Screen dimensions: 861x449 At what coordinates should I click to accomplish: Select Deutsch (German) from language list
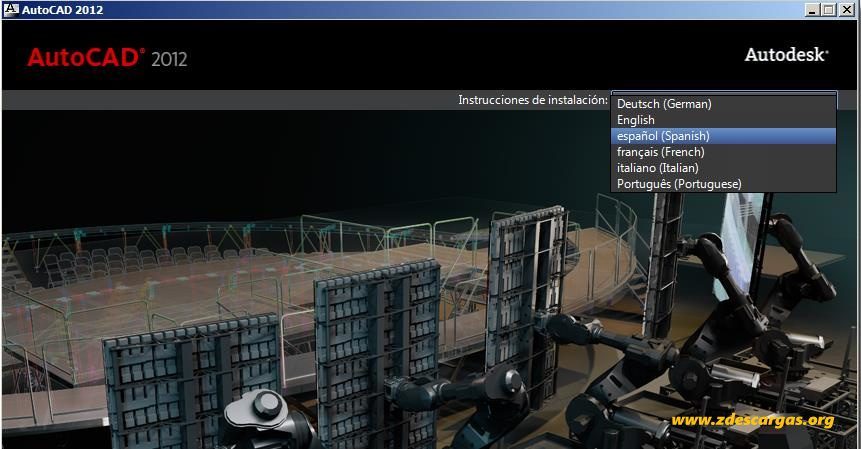click(724, 104)
